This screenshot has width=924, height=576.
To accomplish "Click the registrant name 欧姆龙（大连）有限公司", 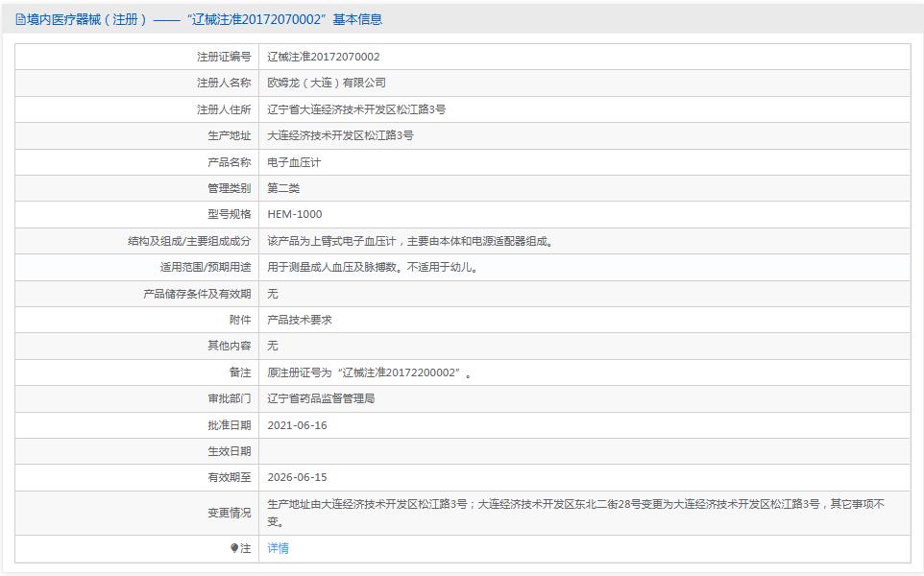I will pos(327,83).
